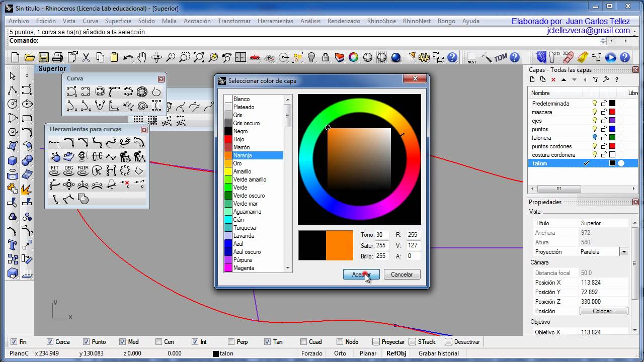Click the Print icon in the toolbar
644x362 pixels.
pyautogui.click(x=57, y=57)
